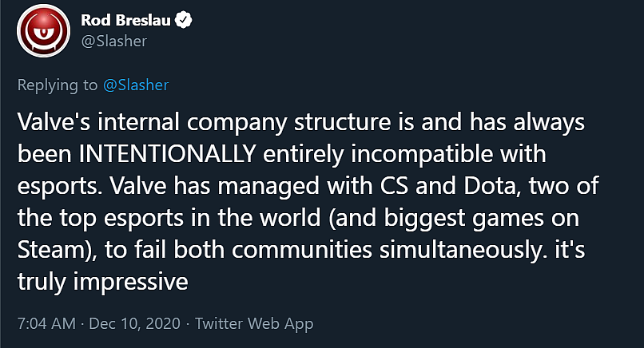Select the word 'Steam)' in the tweet
The image size is (644, 348).
coord(57,250)
